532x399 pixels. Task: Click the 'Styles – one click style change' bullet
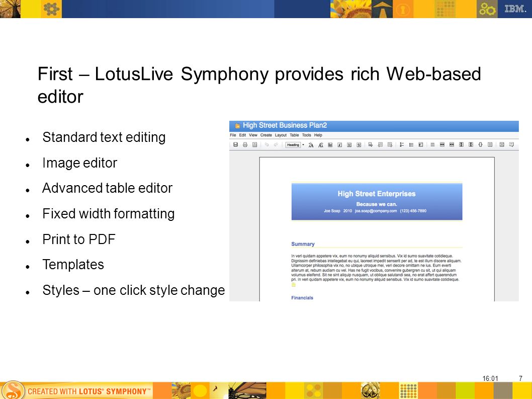click(x=134, y=290)
